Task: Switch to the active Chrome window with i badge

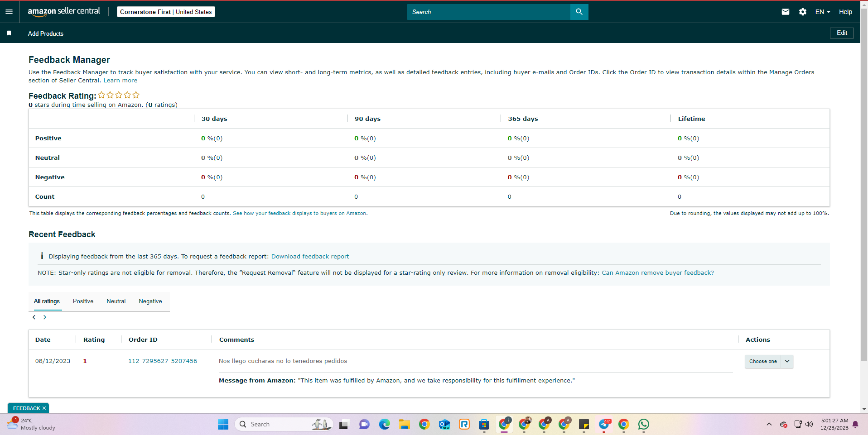Action: point(504,424)
